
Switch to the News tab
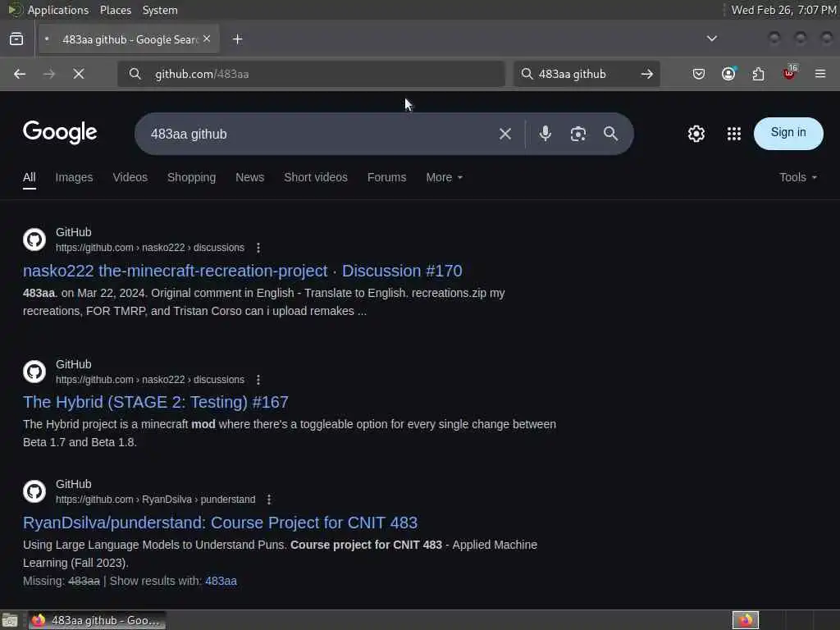(x=249, y=177)
